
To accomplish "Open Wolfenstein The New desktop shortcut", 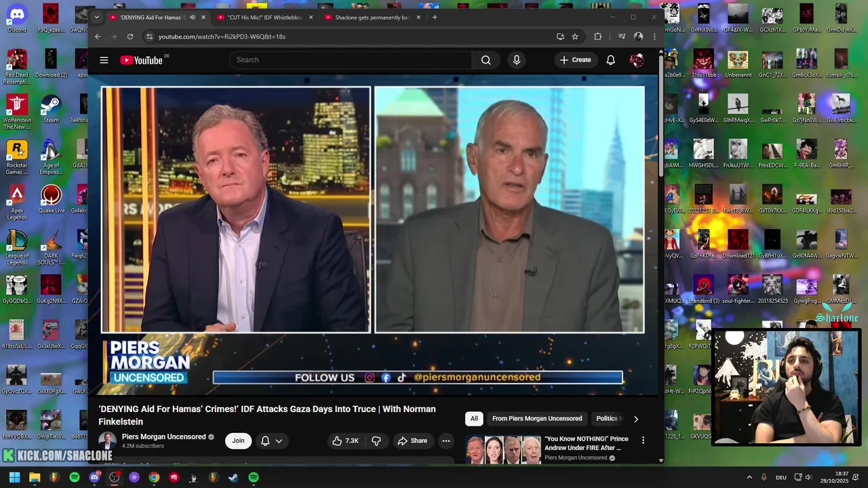I will (17, 112).
